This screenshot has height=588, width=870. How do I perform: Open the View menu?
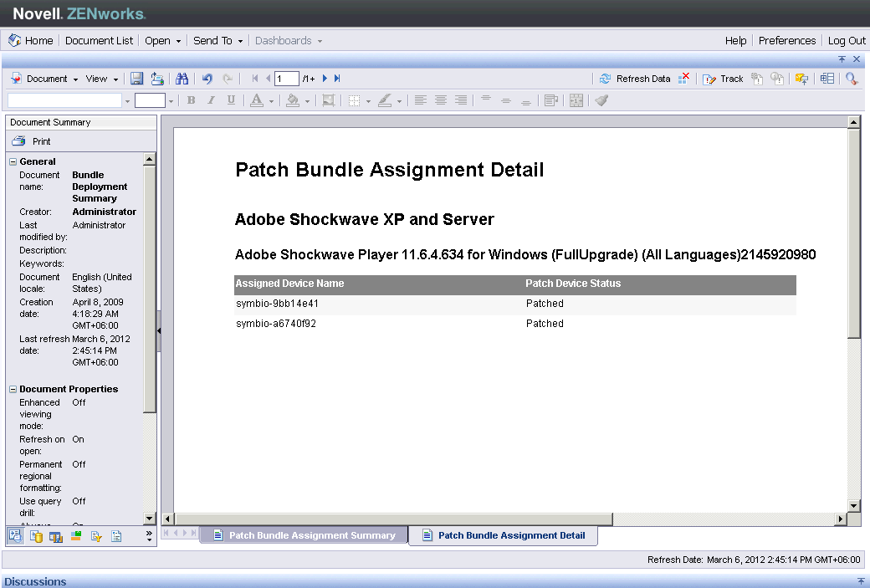[x=101, y=79]
